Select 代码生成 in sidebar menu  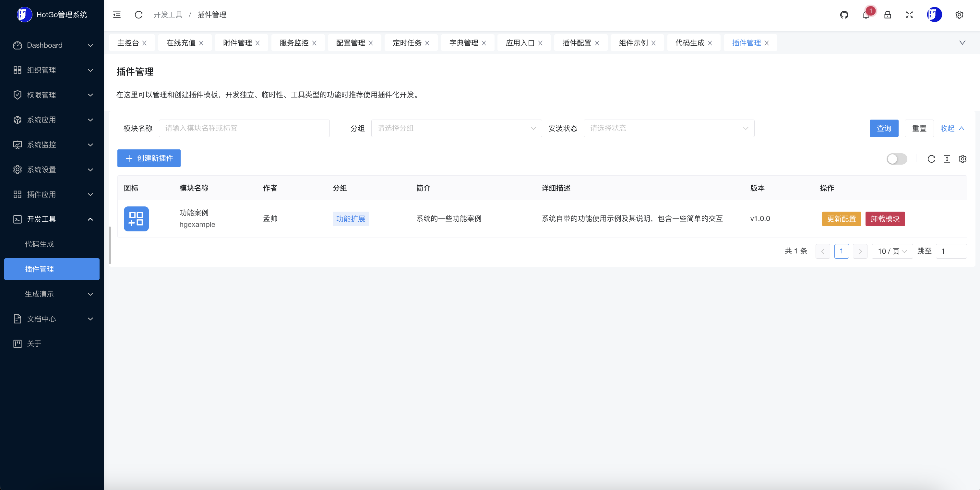pos(40,244)
